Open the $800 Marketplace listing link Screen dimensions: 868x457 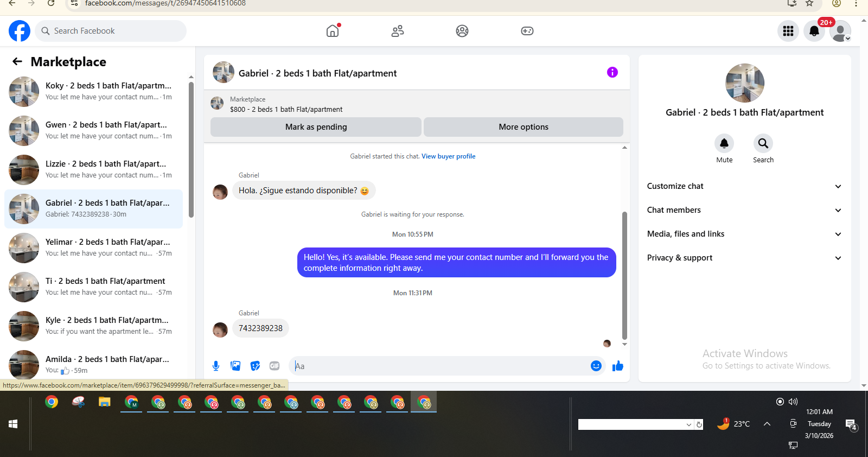(x=286, y=109)
